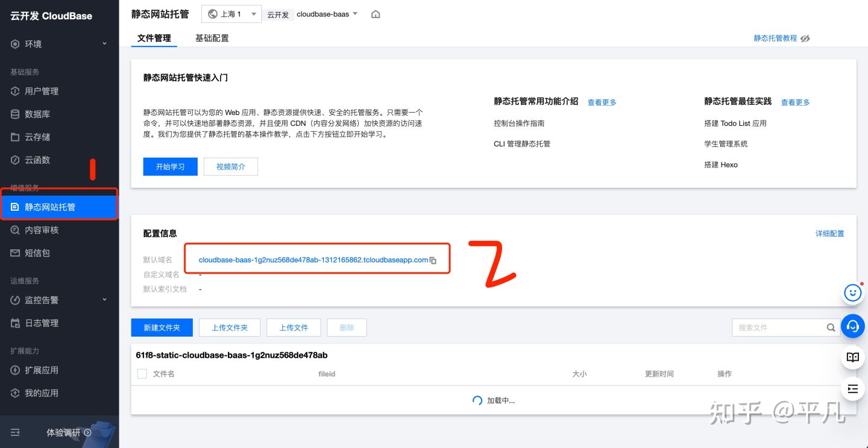Click the fileid column header
Screen dimensions: 868x448
(327, 374)
